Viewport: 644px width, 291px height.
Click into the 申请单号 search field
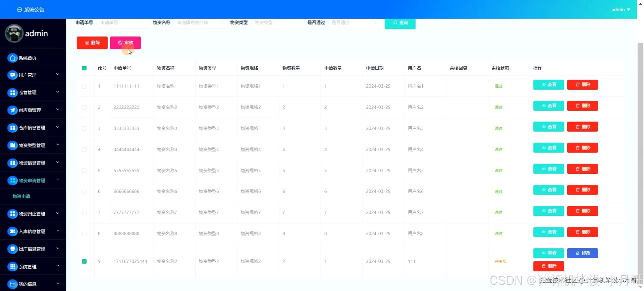123,23
